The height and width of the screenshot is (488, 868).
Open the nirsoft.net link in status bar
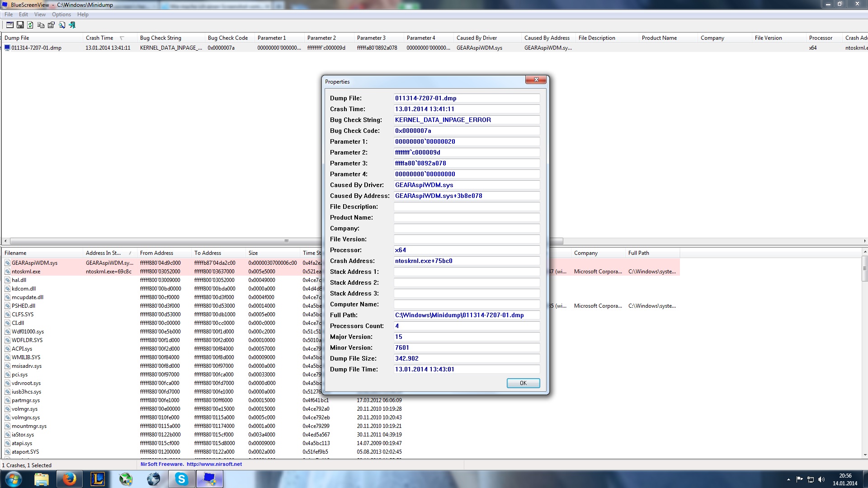point(214,464)
